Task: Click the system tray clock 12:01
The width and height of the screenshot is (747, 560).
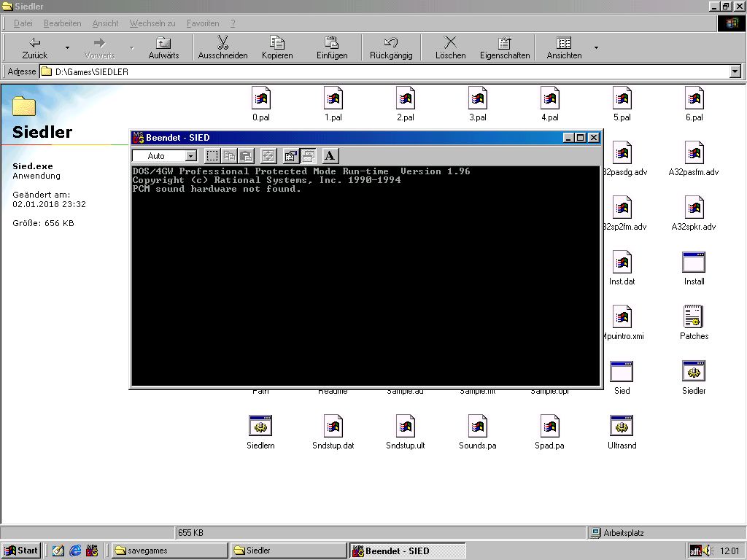Action: point(729,551)
